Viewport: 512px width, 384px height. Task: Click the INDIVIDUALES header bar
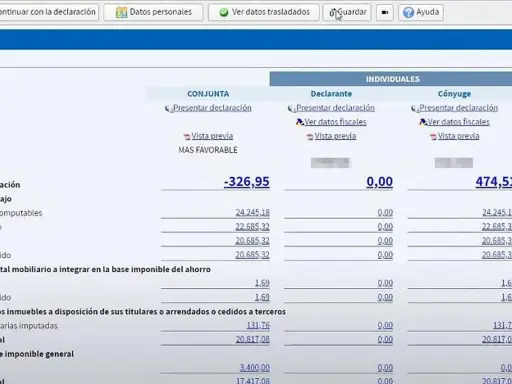391,79
